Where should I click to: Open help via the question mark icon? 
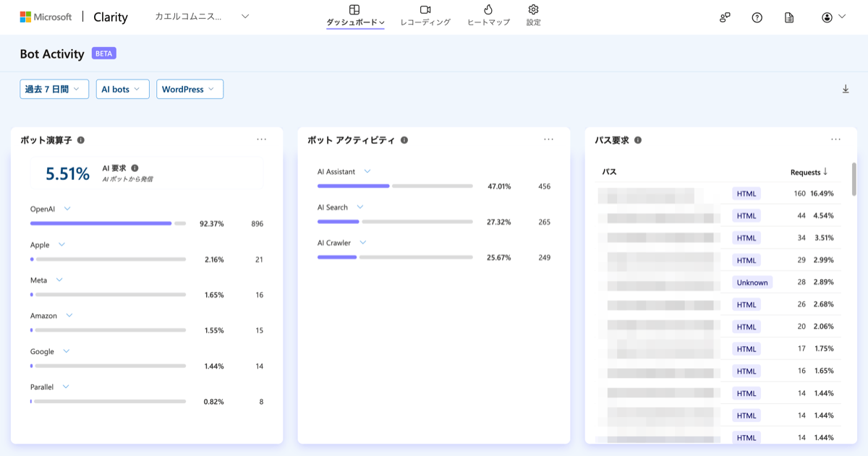[757, 17]
